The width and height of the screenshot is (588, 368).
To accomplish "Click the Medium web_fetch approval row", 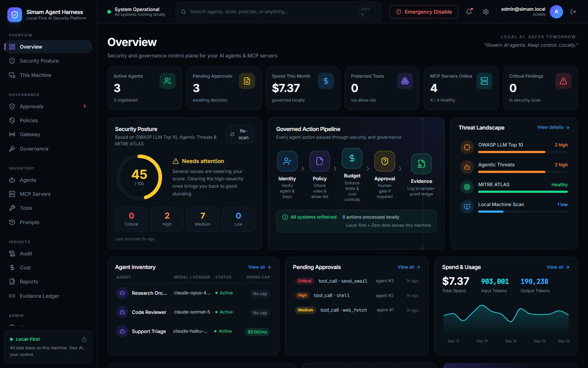I will tap(357, 310).
